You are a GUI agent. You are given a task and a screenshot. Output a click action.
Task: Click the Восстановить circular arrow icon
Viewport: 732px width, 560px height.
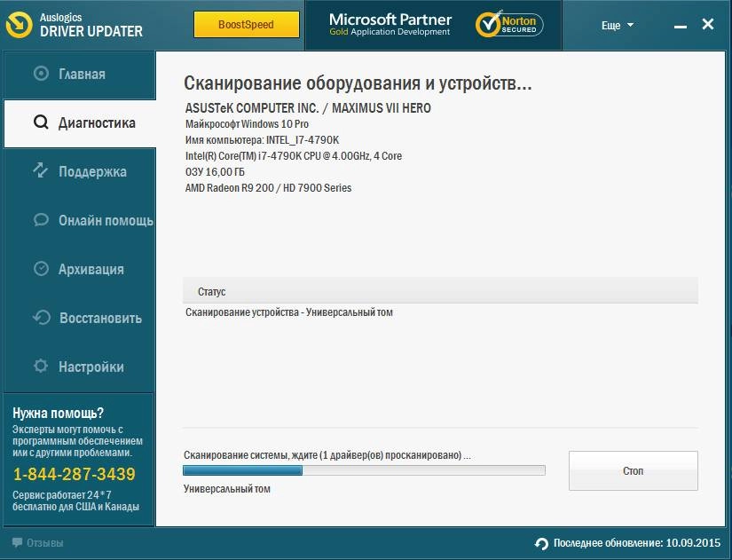pyautogui.click(x=42, y=318)
